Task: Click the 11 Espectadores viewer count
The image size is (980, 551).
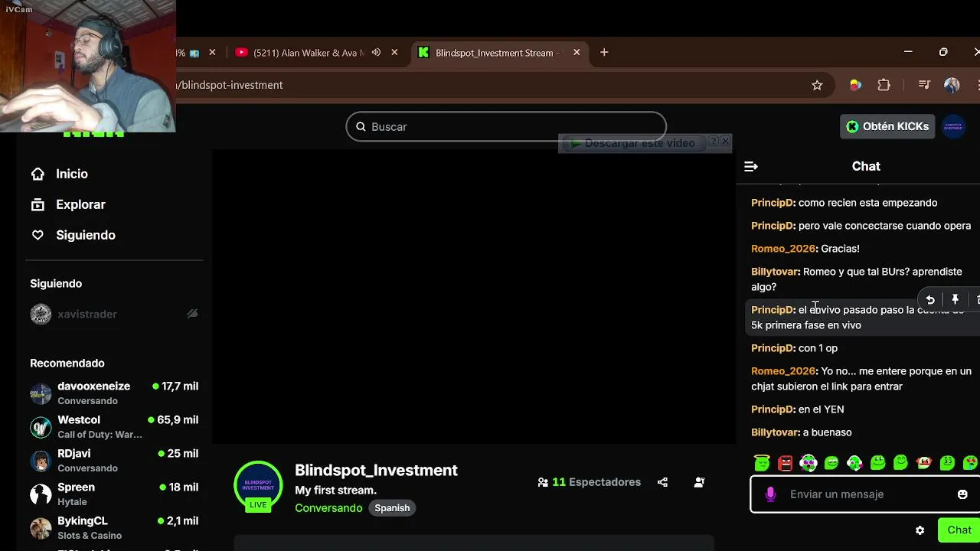Action: pos(589,482)
